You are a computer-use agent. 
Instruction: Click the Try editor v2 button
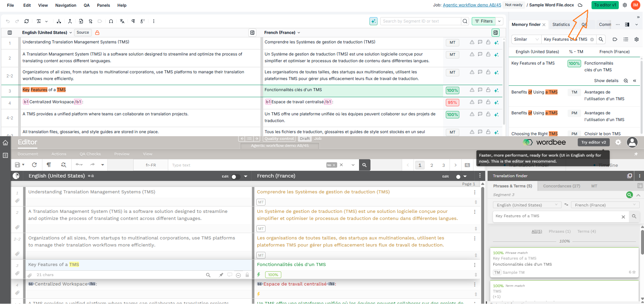(594, 142)
